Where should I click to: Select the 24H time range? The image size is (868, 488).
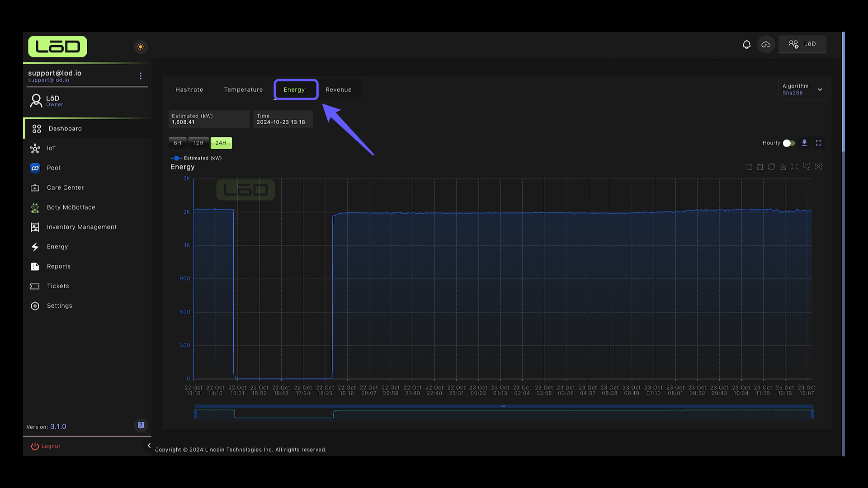pos(221,143)
